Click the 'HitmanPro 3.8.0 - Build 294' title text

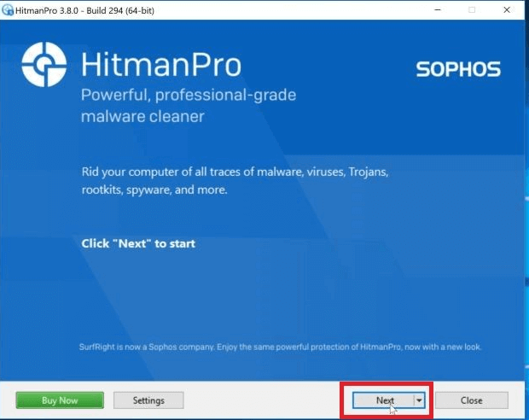[84, 10]
